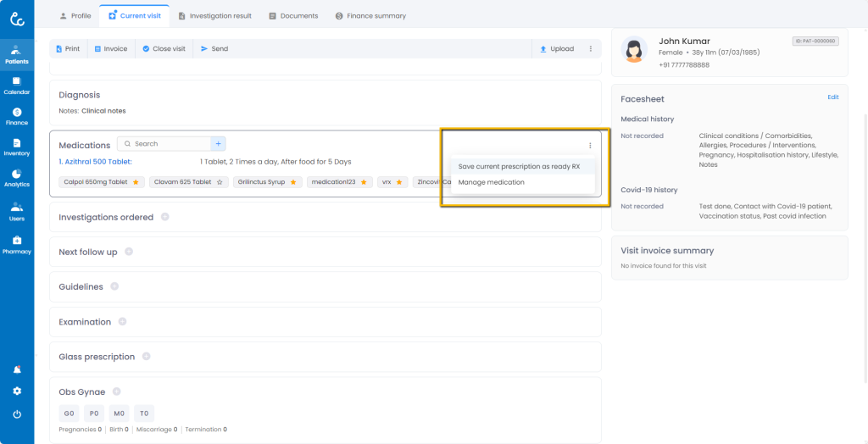Expand the Glass prescription section

point(146,357)
